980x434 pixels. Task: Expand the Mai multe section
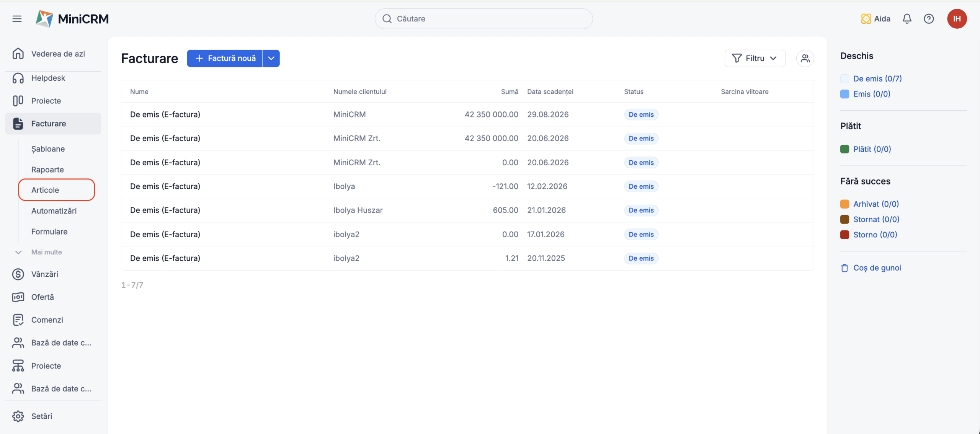(46, 252)
